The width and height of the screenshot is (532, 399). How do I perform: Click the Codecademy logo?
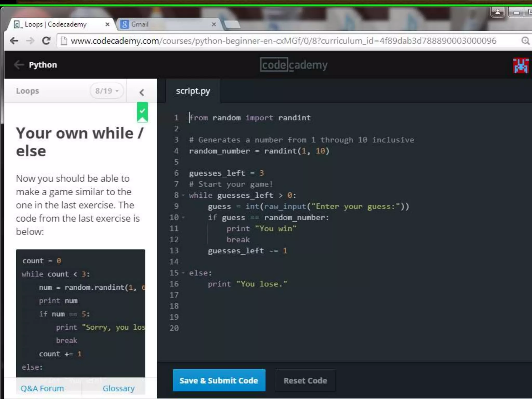click(294, 65)
